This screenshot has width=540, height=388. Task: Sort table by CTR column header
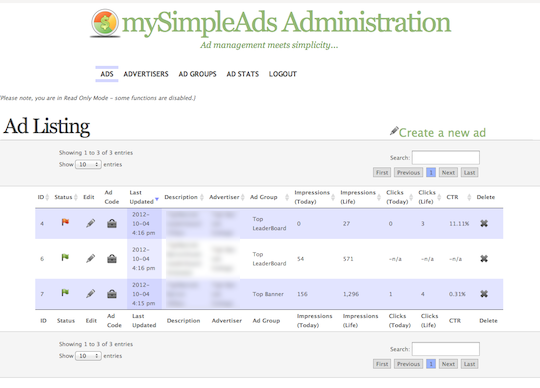click(x=458, y=197)
